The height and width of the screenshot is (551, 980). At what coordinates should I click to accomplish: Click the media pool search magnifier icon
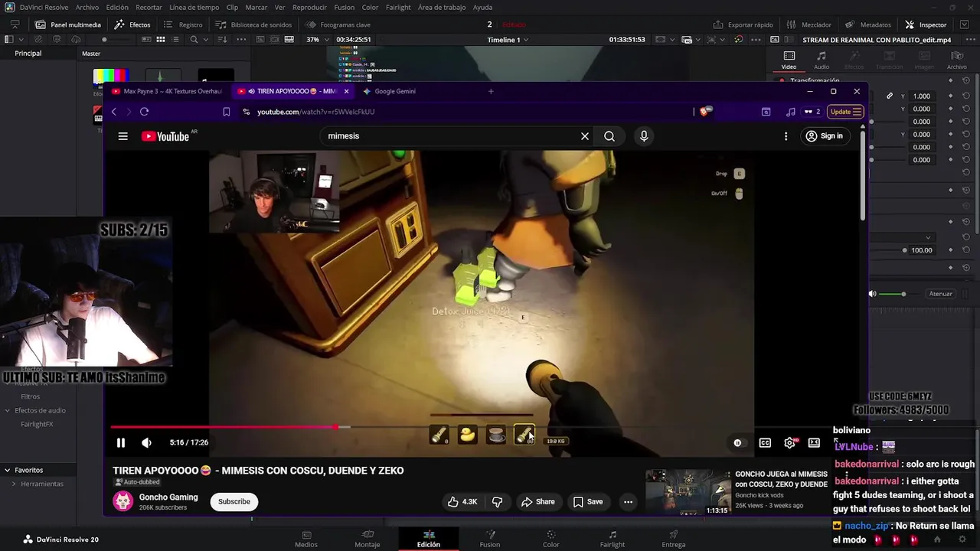pyautogui.click(x=194, y=40)
